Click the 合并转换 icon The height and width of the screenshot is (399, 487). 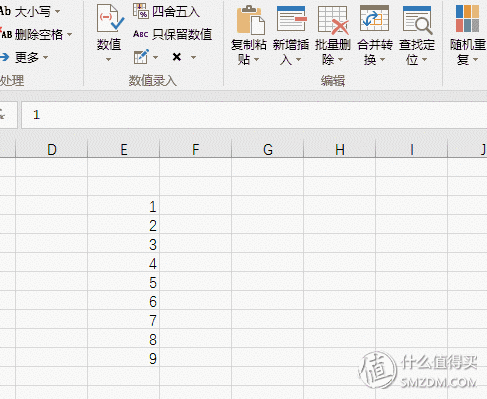[374, 18]
